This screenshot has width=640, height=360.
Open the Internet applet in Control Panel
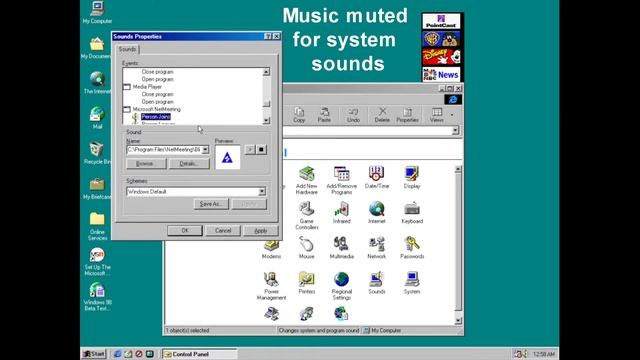click(x=376, y=212)
